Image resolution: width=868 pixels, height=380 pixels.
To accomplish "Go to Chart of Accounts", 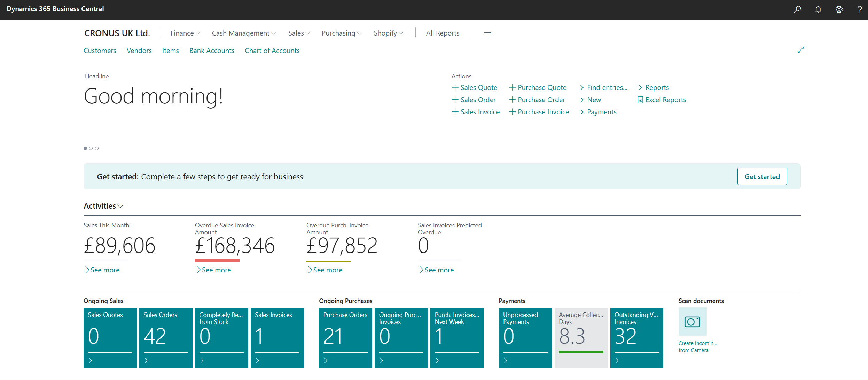I will click(272, 51).
